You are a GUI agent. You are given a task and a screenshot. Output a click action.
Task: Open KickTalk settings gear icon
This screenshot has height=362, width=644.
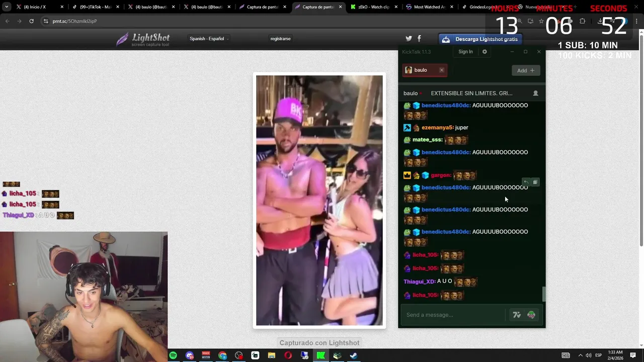(x=485, y=52)
